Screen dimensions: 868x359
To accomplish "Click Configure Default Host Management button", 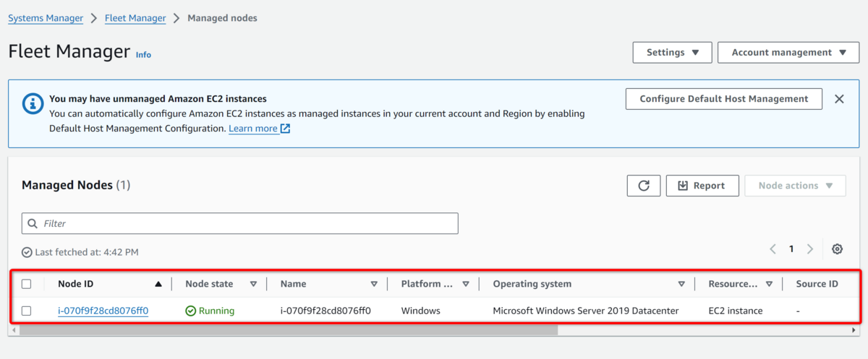I will click(724, 99).
